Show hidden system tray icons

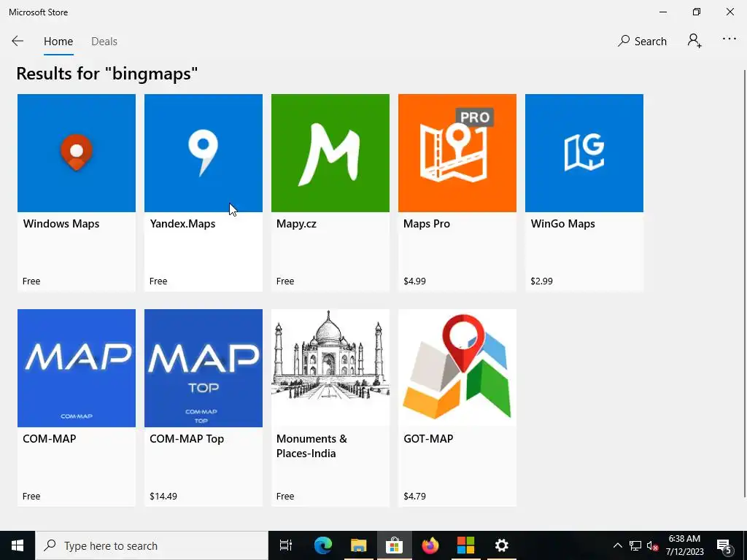click(x=617, y=545)
